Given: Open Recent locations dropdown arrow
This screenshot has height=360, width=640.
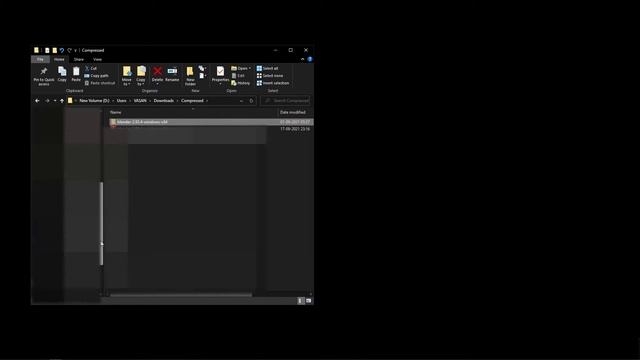Looking at the screenshot, I should [x=55, y=100].
